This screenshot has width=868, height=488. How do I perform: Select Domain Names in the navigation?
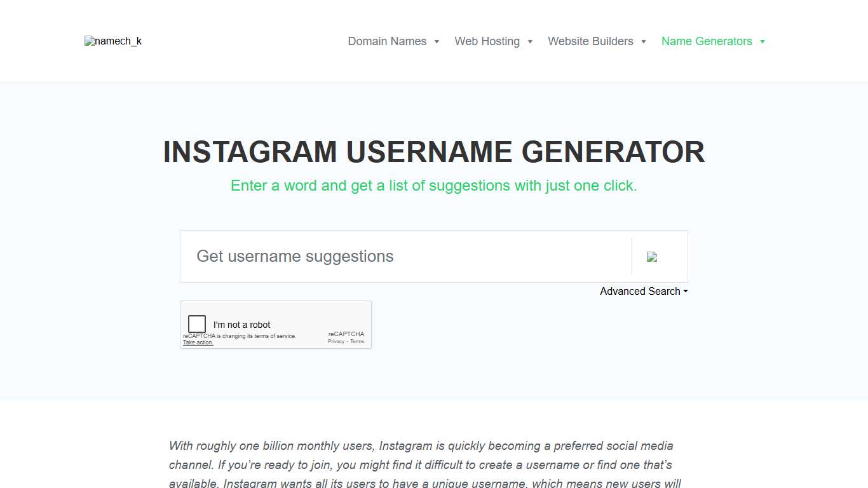(x=387, y=41)
